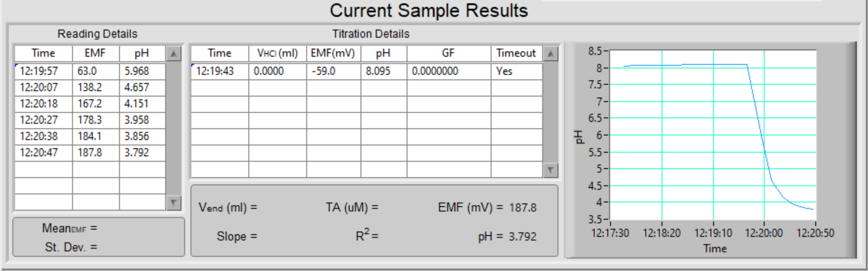Select EMF cell 138.2
This screenshot has height=271, width=868.
96,88
